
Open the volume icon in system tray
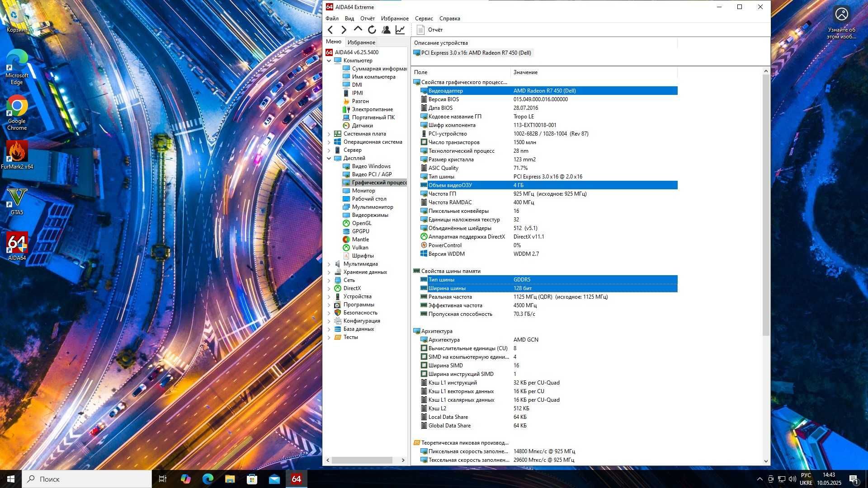(x=792, y=479)
